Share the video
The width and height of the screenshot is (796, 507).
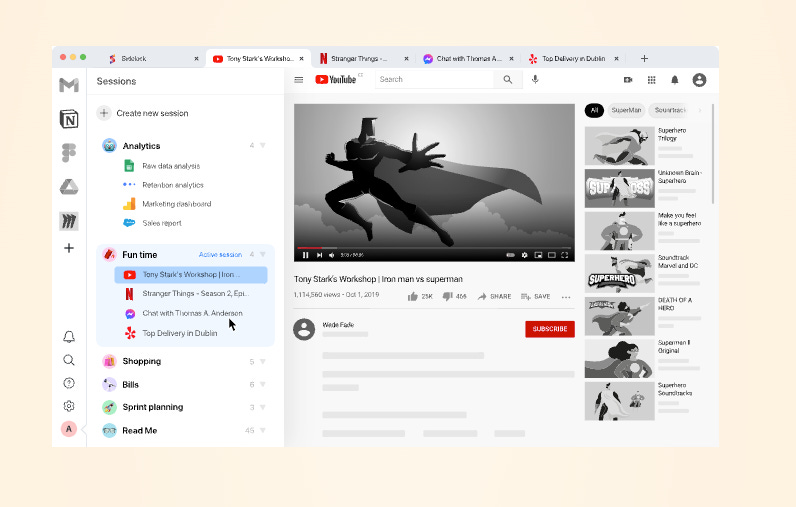[494, 296]
